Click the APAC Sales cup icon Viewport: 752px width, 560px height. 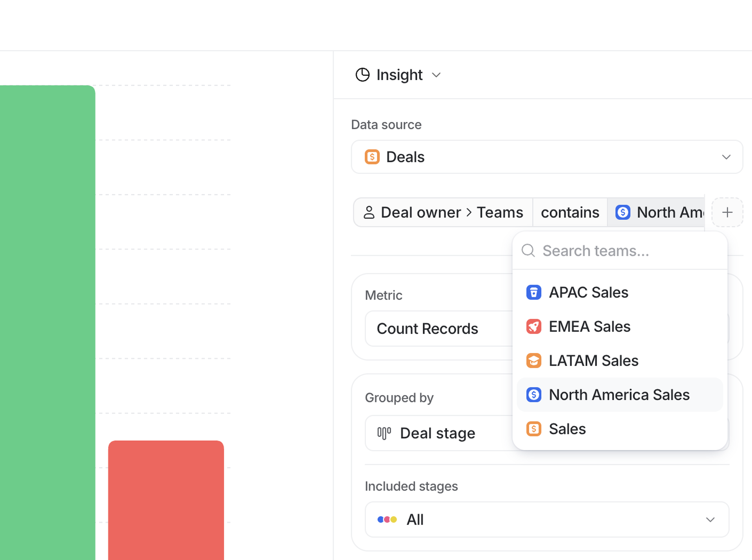[x=533, y=292]
